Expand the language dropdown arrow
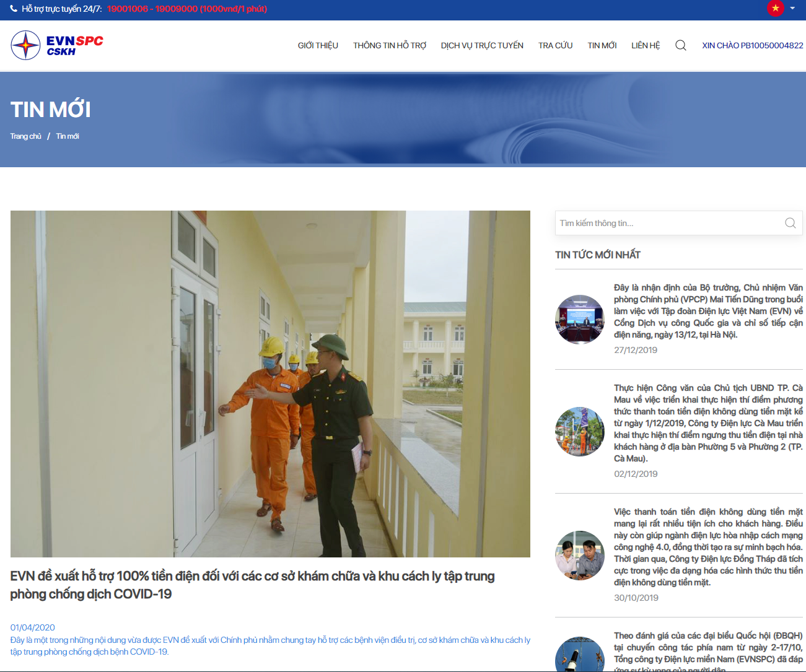The height and width of the screenshot is (672, 806). 792,8
